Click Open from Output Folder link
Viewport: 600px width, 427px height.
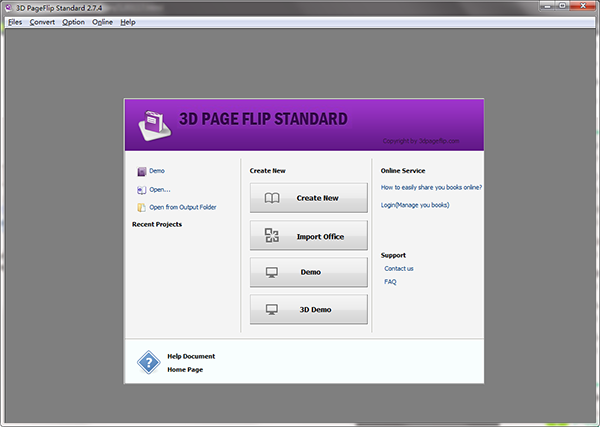point(183,207)
